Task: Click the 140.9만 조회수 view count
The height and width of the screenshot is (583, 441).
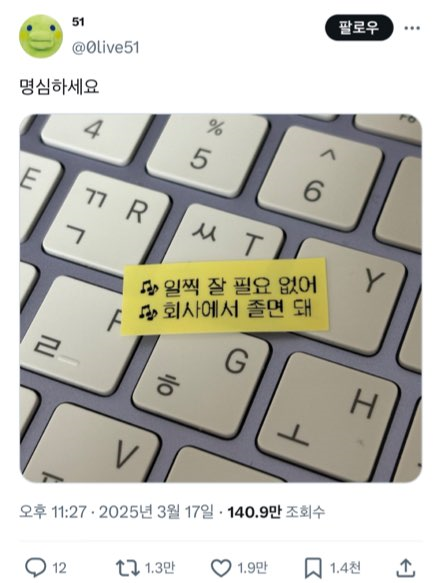Action: point(276,512)
